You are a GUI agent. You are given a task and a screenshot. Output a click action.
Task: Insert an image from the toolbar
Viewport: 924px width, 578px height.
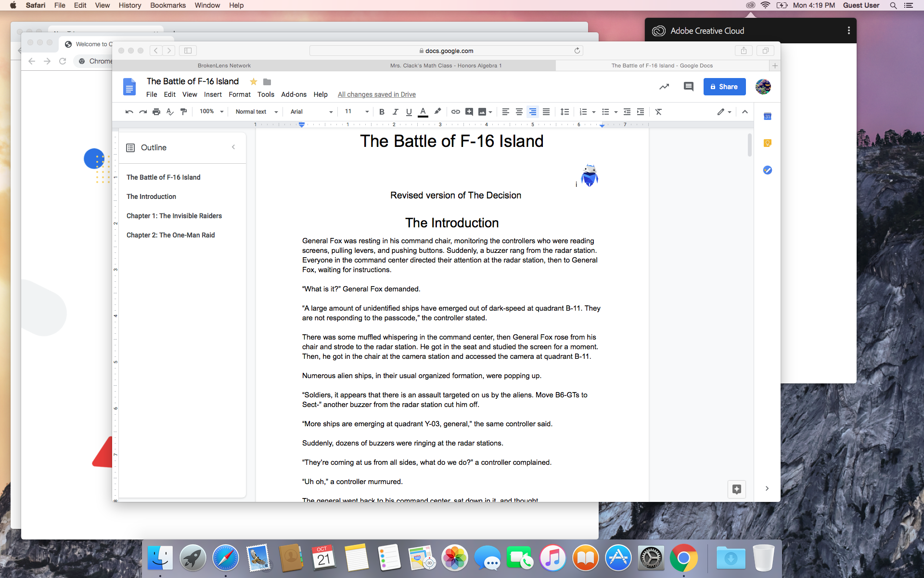[x=482, y=112]
